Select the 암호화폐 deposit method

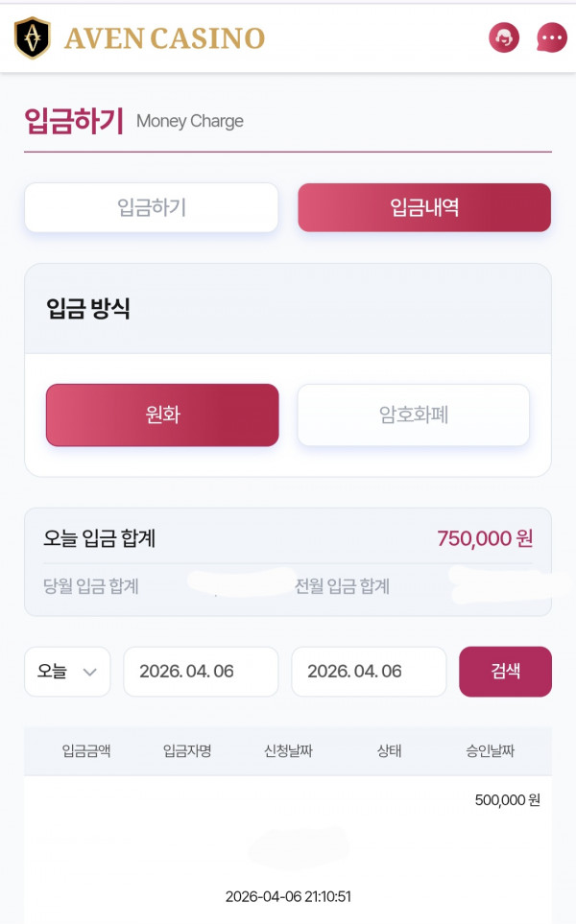[413, 415]
